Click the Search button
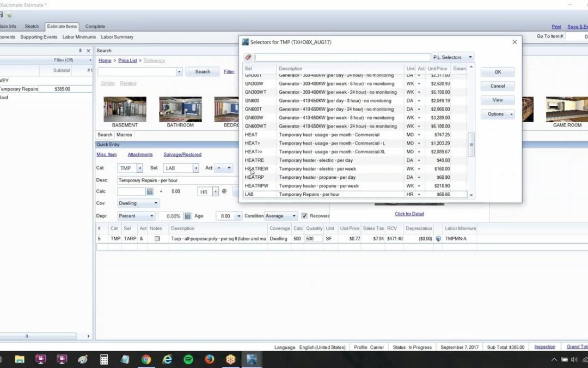 pyautogui.click(x=203, y=72)
